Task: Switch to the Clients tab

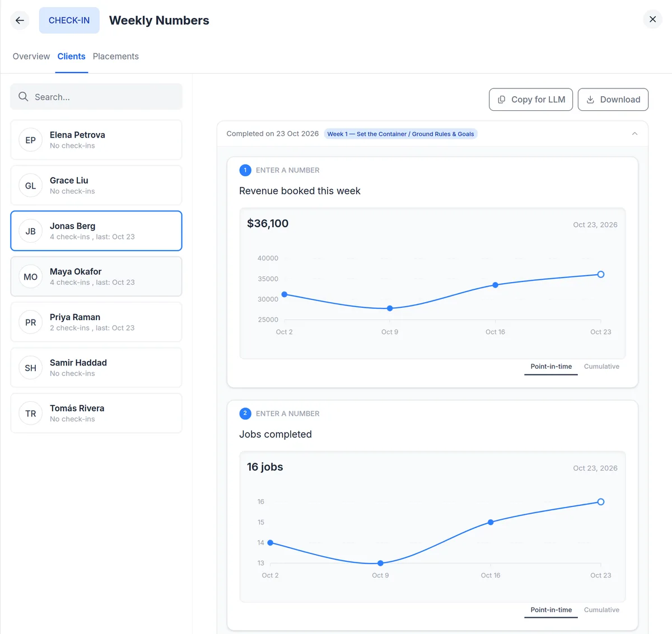Action: (72, 57)
